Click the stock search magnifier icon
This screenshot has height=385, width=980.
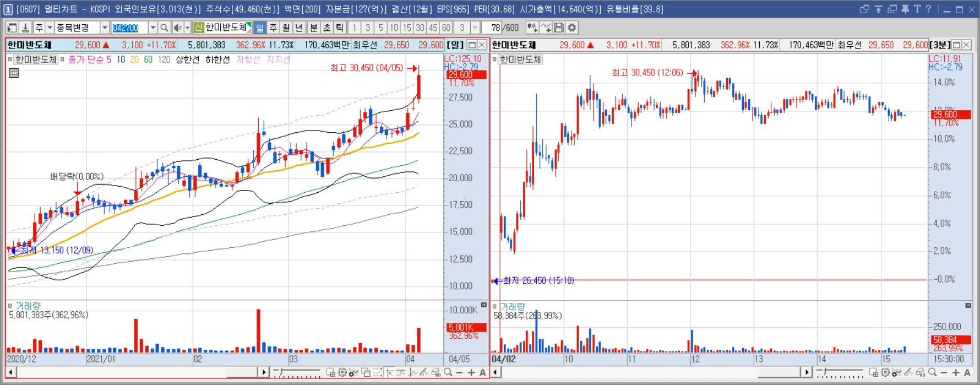tap(164, 28)
